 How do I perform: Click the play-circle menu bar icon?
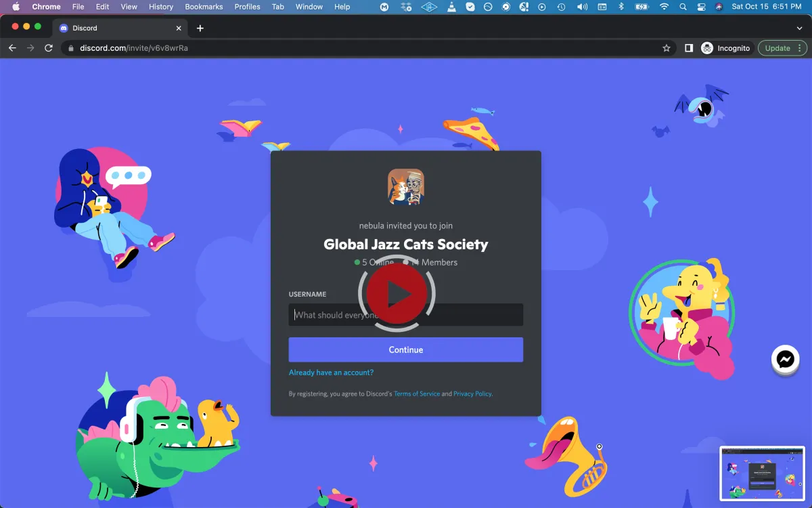541,7
